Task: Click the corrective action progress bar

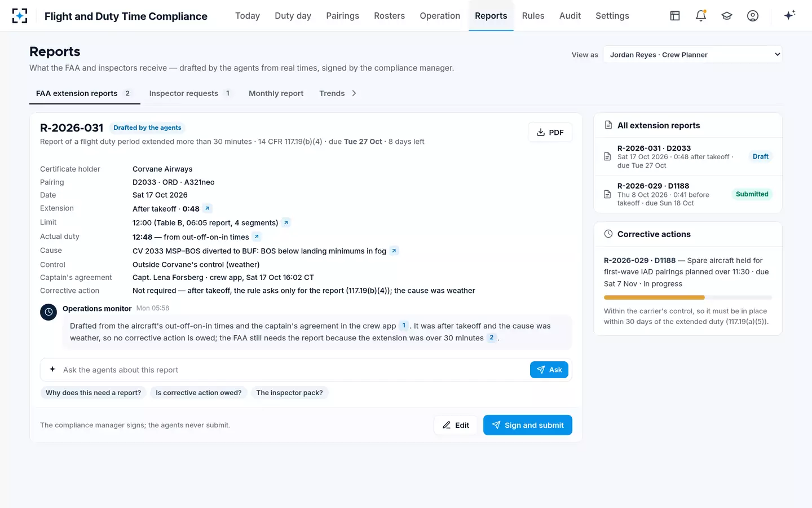Action: coord(687,297)
